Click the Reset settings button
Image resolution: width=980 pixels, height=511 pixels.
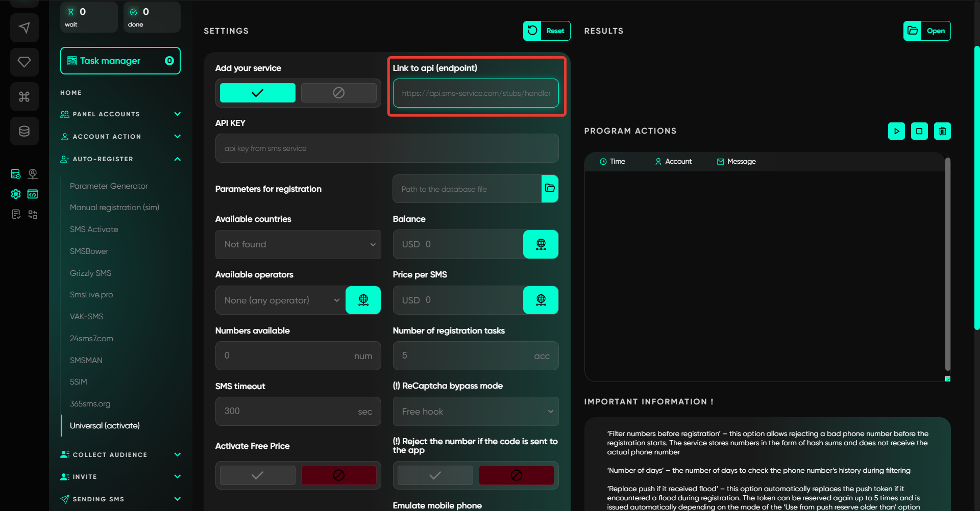pos(547,31)
